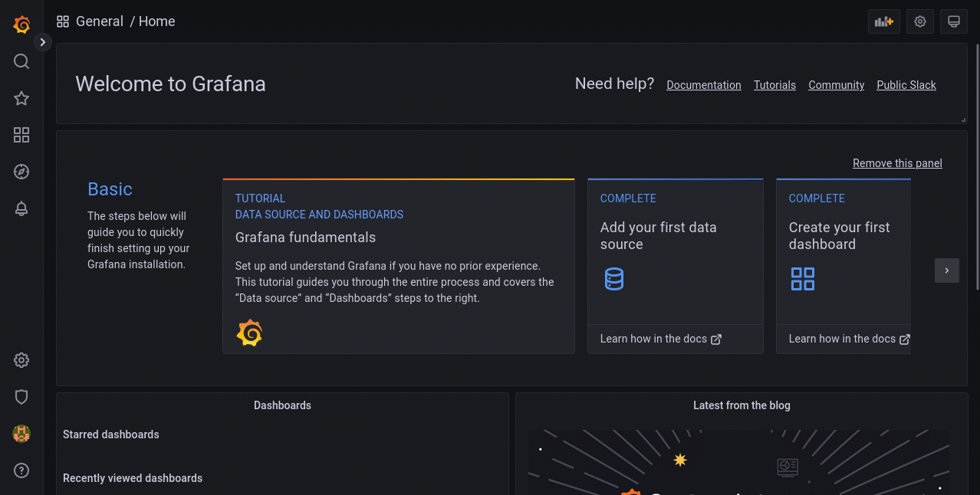Open the Alerting bell icon
980x495 pixels.
[21, 208]
